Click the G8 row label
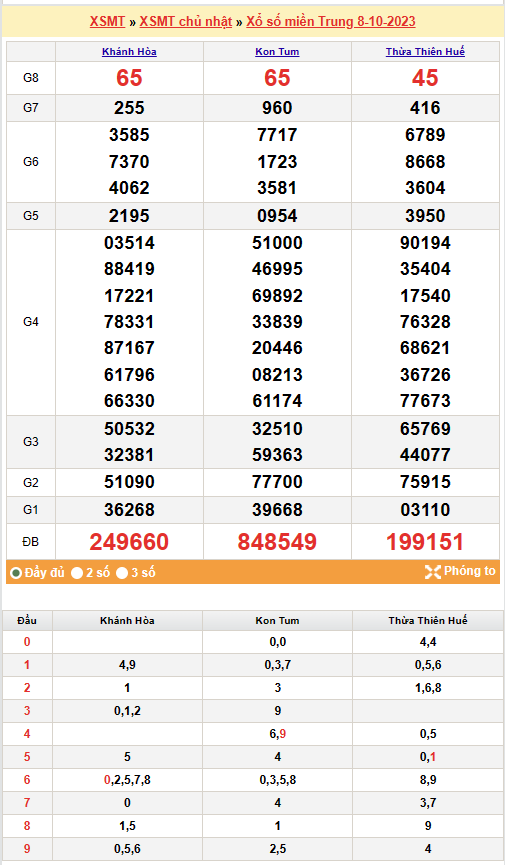The width and height of the screenshot is (505, 865). coord(31,78)
